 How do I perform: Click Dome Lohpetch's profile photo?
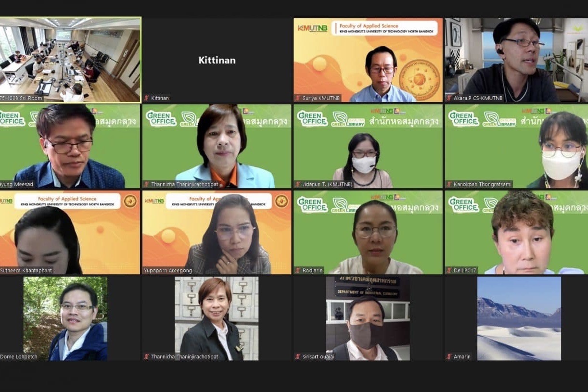coord(65,318)
